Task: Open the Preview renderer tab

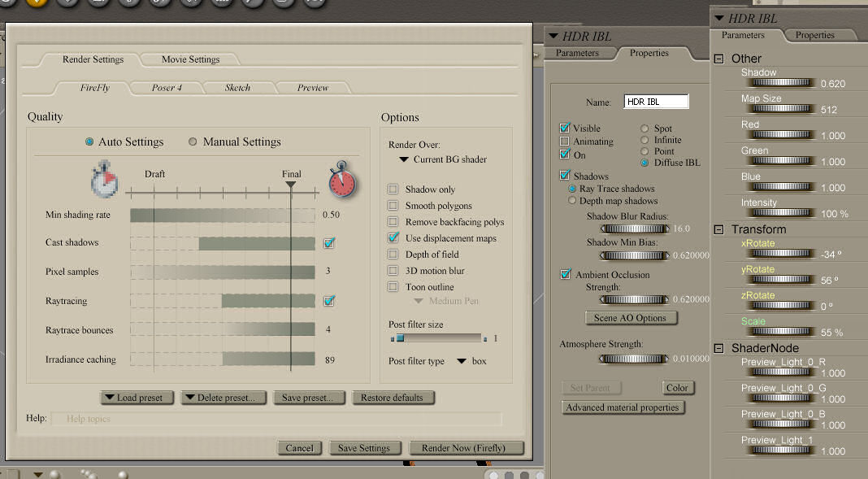Action: point(313,88)
